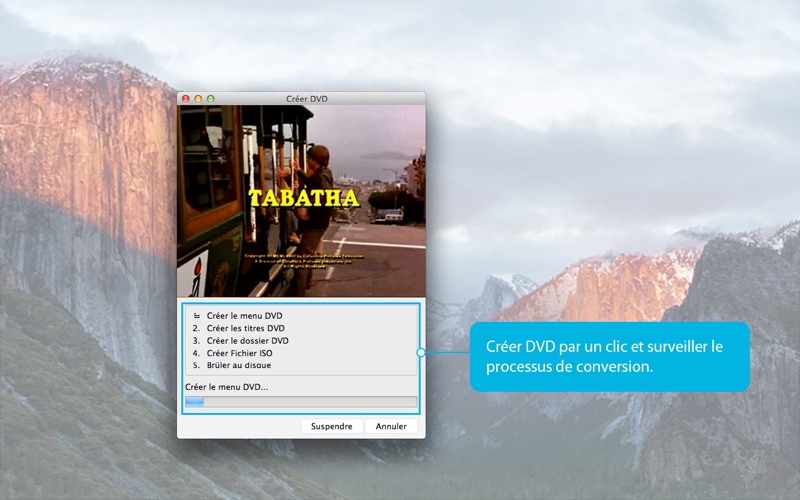Click the "Créer le menu DVD..." status text
800x500 pixels.
point(227,387)
